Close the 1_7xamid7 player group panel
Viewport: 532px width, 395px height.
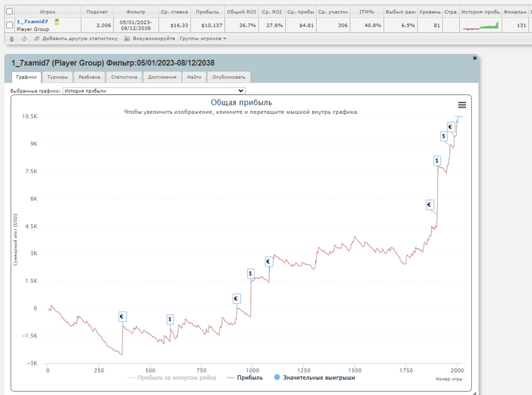[x=475, y=58]
